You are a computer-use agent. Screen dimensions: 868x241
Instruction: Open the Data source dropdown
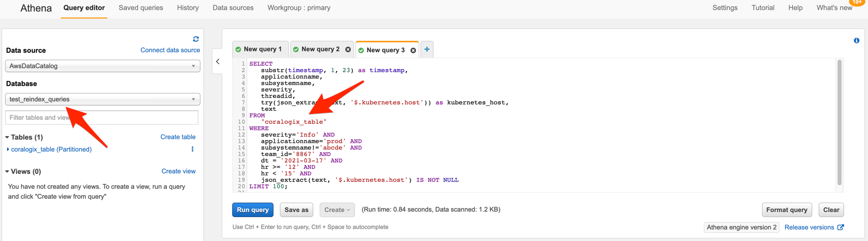tap(102, 66)
